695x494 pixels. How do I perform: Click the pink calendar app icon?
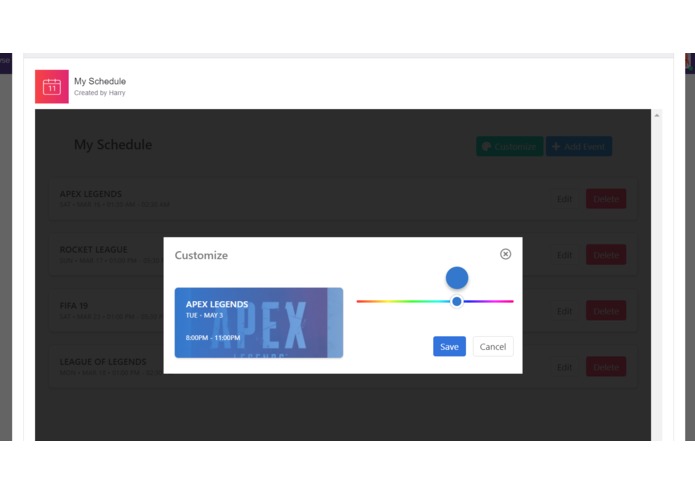pyautogui.click(x=52, y=86)
